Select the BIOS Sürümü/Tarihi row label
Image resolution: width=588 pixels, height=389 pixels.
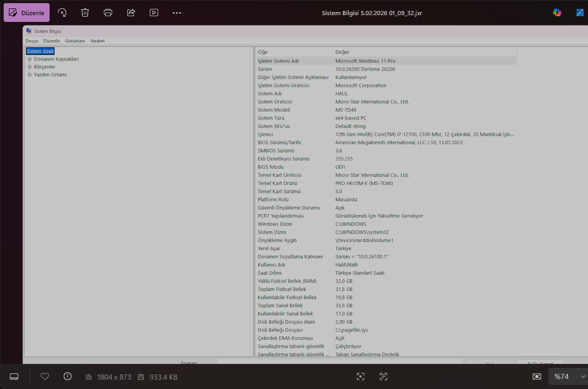[x=279, y=143]
